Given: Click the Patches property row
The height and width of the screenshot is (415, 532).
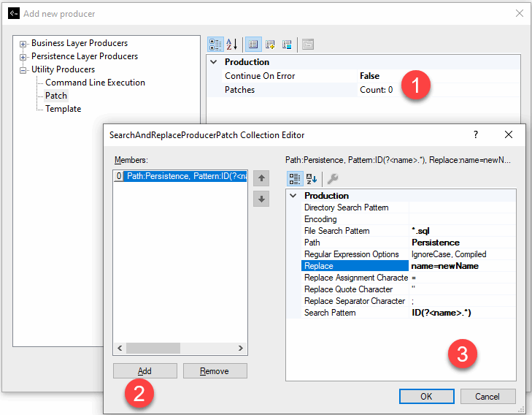Looking at the screenshot, I should pyautogui.click(x=371, y=90).
